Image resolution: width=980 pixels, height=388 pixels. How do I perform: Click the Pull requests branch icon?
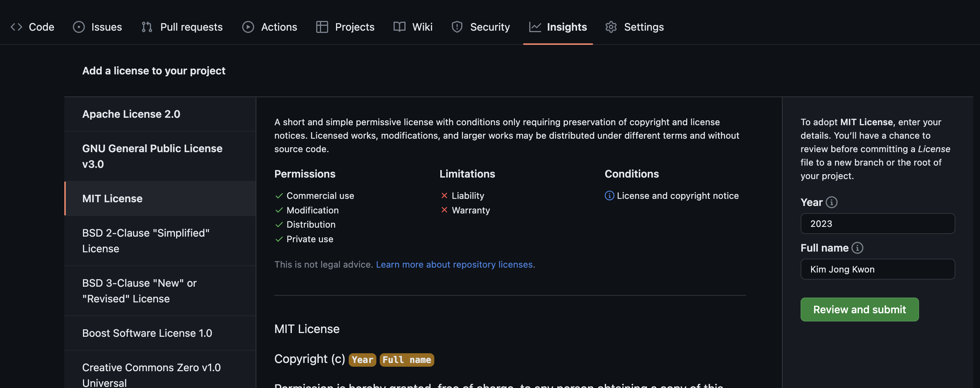147,27
